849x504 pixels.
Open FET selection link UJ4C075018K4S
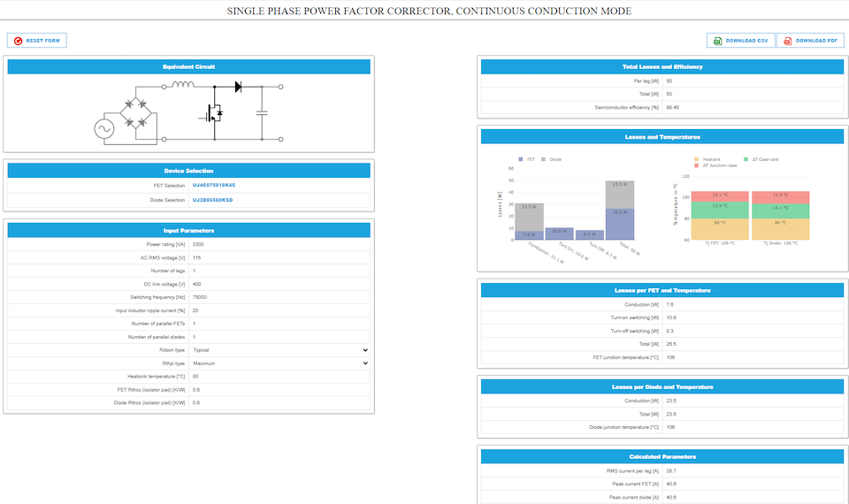point(214,185)
